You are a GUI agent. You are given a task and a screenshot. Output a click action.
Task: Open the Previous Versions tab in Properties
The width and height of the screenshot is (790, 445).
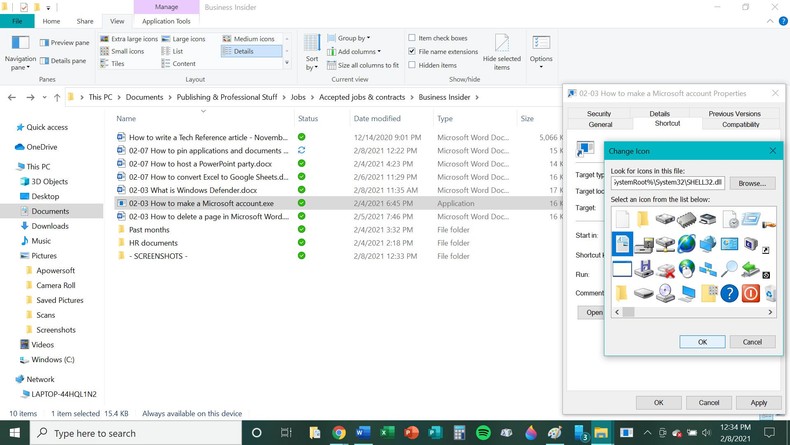point(734,114)
